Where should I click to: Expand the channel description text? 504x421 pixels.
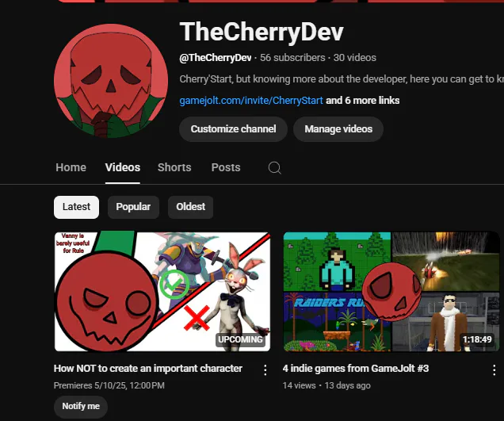tap(342, 79)
